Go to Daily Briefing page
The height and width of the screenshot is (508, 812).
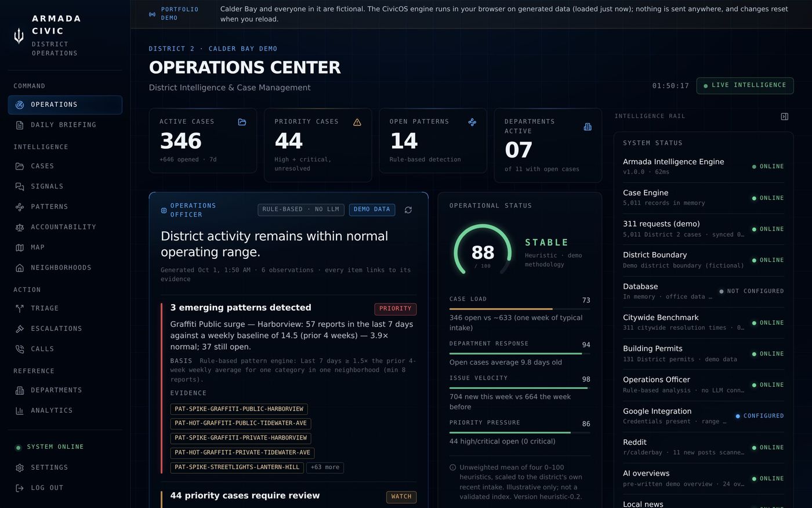[65, 125]
